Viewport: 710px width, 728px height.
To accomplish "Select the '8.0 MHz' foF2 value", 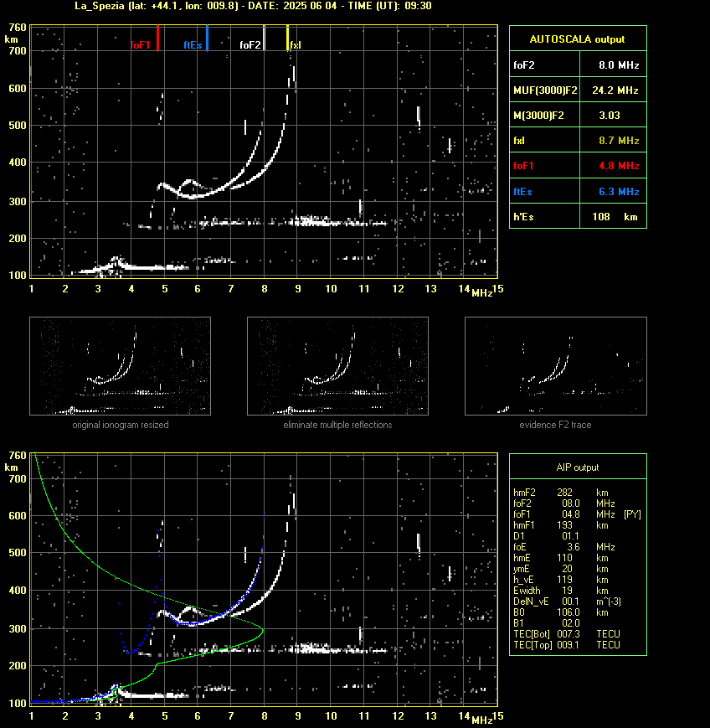I will (x=619, y=65).
